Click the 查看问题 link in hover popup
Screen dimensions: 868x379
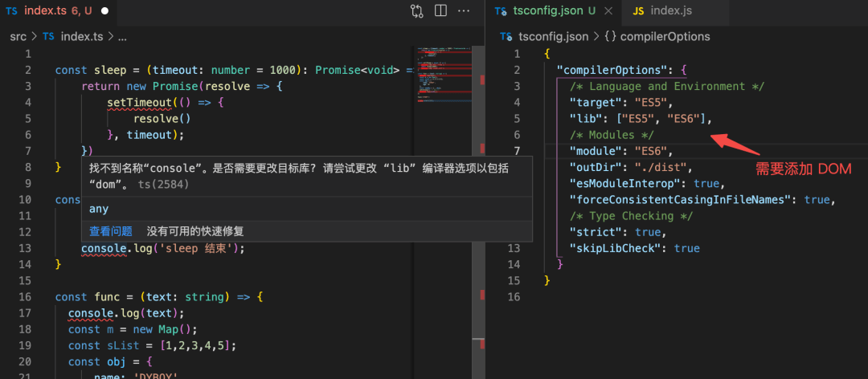(x=111, y=231)
